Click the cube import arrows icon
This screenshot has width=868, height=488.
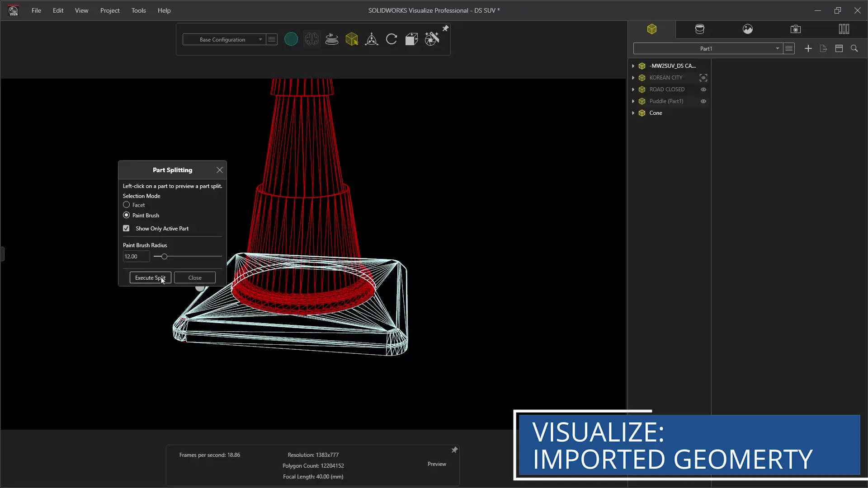click(x=411, y=39)
